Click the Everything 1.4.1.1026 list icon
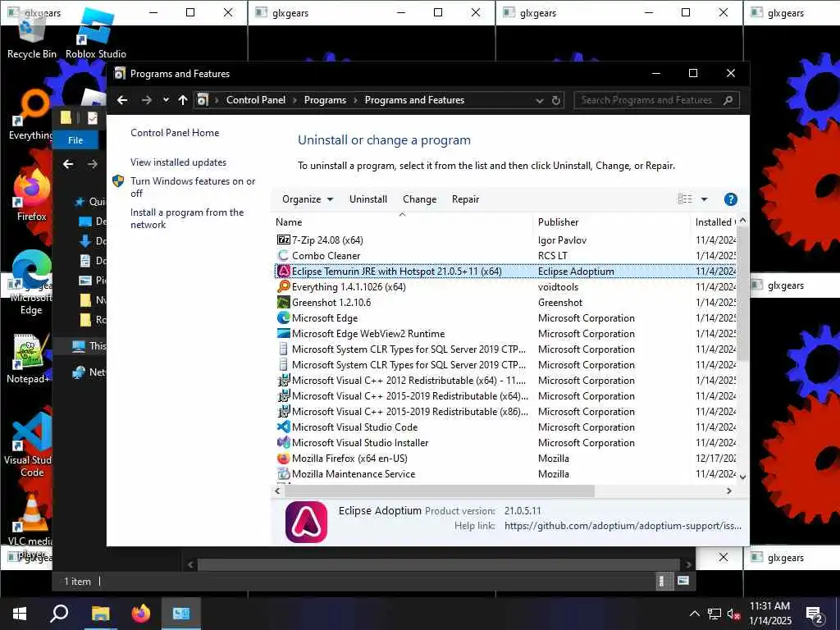The image size is (840, 630). [x=283, y=286]
